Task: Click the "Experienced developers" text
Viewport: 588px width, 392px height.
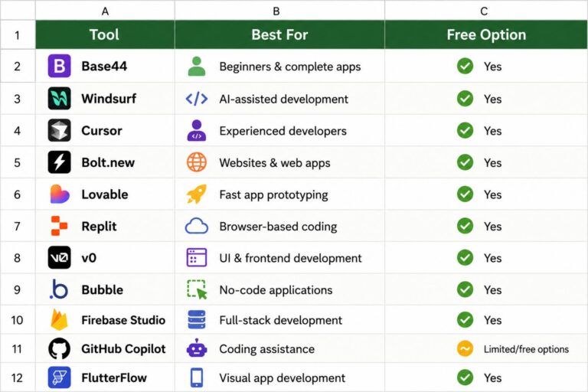Action: (283, 131)
